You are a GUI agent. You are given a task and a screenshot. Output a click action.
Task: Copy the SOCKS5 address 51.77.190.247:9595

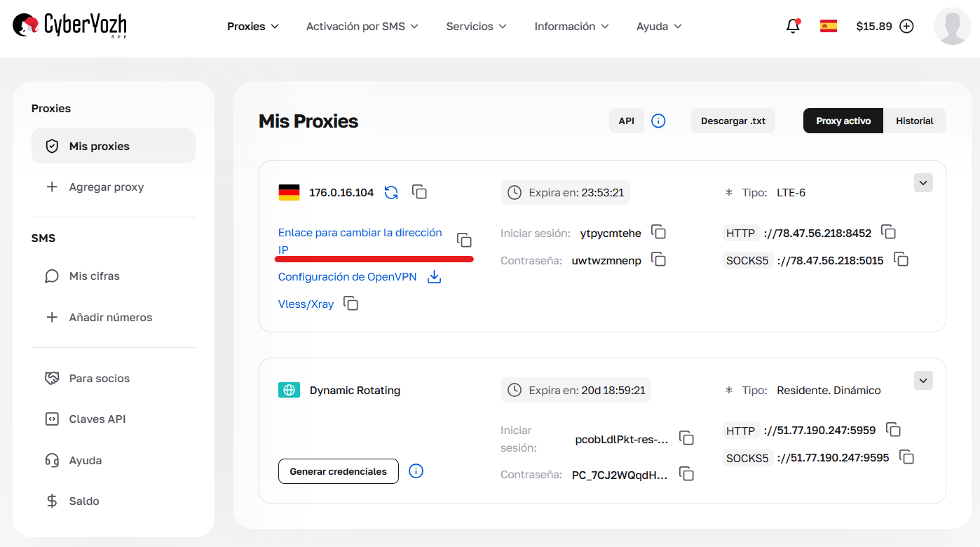pos(906,457)
